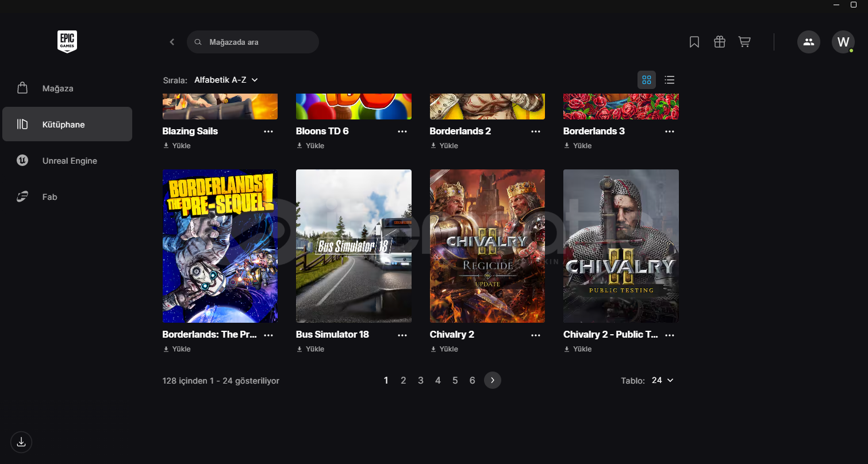Click the Borderlands 2 title
This screenshot has height=464, width=868.
point(460,132)
